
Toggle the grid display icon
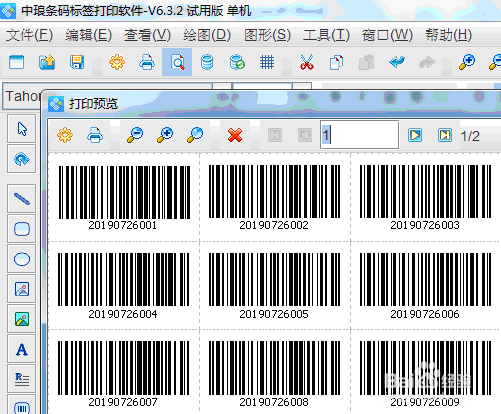click(x=267, y=62)
